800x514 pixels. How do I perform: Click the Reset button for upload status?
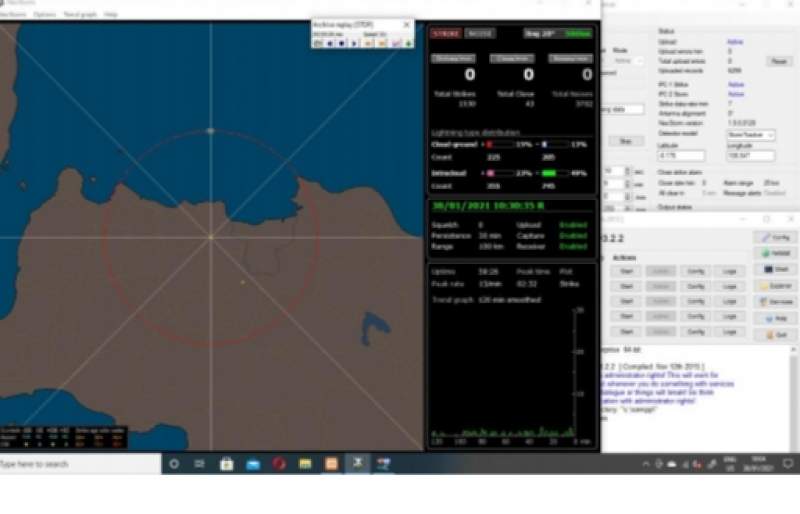(778, 61)
